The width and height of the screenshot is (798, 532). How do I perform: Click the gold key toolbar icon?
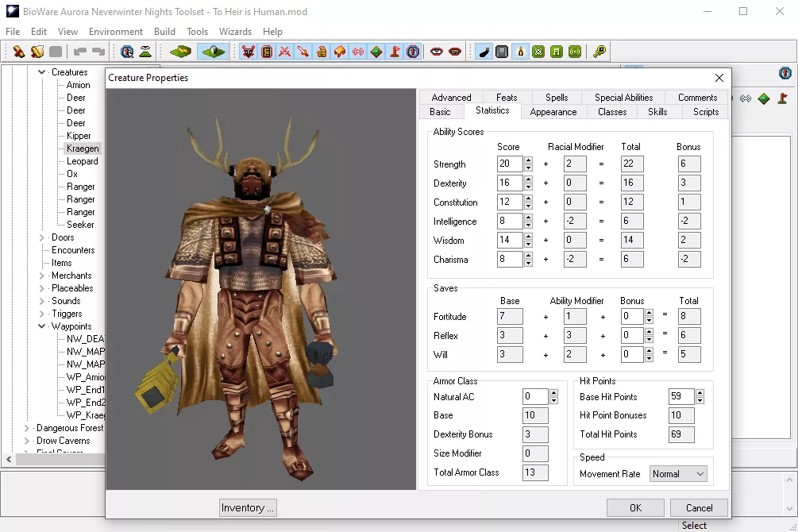599,52
